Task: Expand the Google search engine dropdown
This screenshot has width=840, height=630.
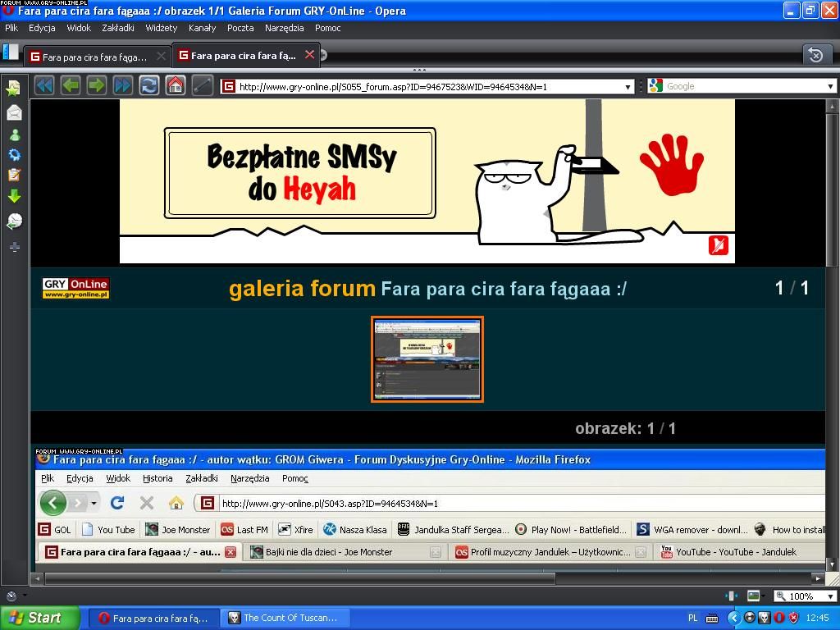Action: [x=829, y=86]
